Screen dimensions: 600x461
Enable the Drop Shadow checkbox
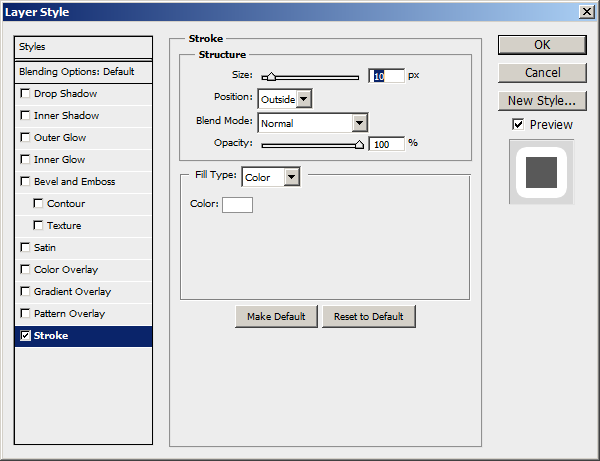[x=25, y=94]
